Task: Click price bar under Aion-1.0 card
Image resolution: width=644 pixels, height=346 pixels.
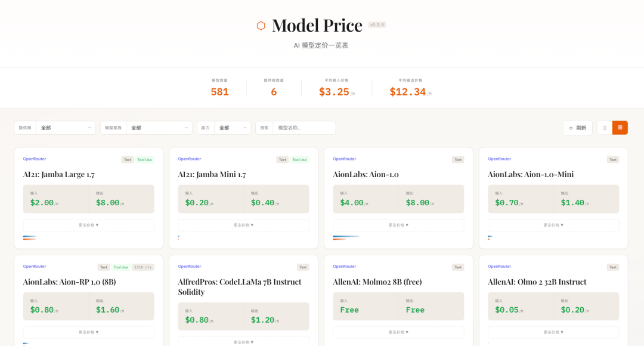Action: (x=346, y=237)
